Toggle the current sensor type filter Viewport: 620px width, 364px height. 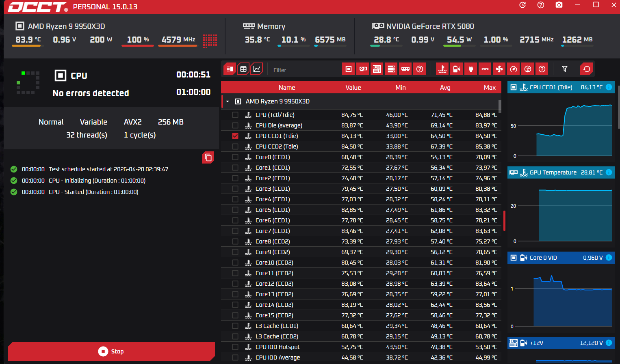tap(485, 69)
